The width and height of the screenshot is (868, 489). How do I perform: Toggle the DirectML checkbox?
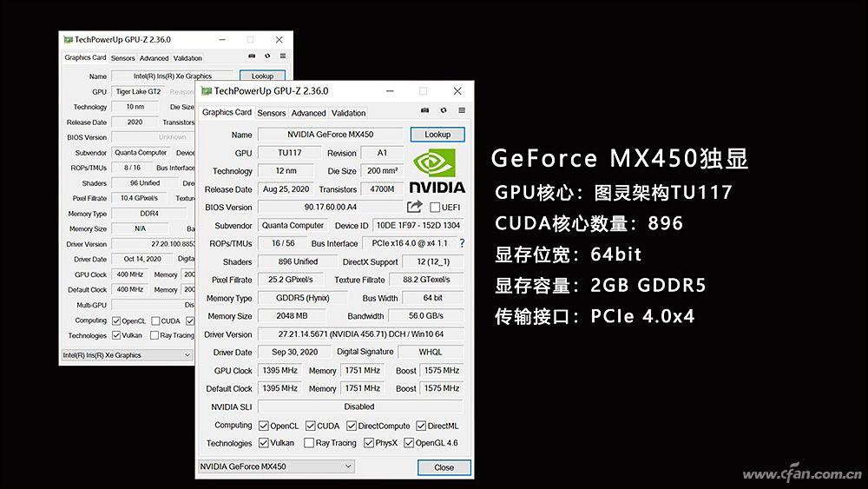point(421,426)
